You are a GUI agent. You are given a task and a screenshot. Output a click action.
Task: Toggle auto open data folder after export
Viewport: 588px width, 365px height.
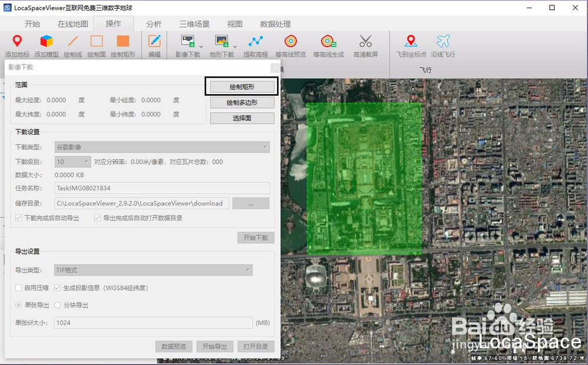coord(98,218)
